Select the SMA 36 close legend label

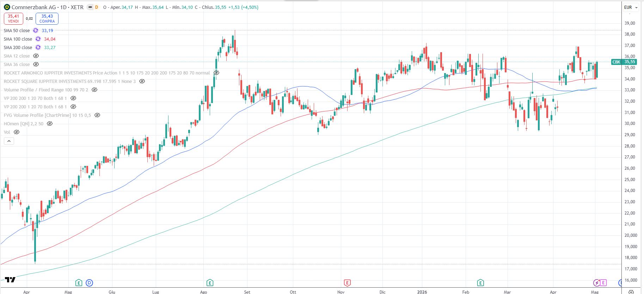17,65
